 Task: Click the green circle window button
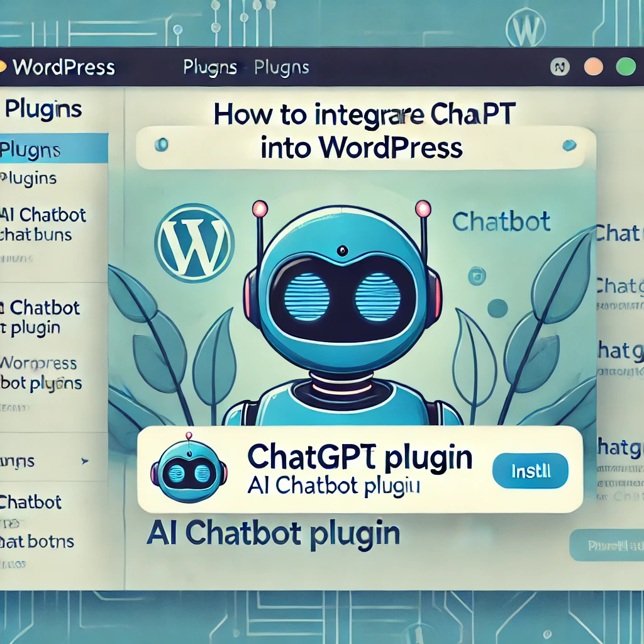pos(626,67)
